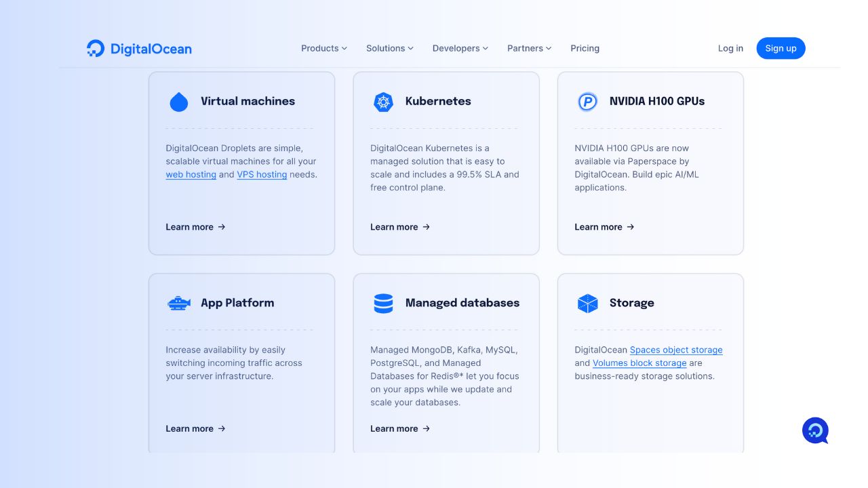Image resolution: width=868 pixels, height=488 pixels.
Task: Click arrow beside Virtual machines Learn more
Action: (222, 227)
